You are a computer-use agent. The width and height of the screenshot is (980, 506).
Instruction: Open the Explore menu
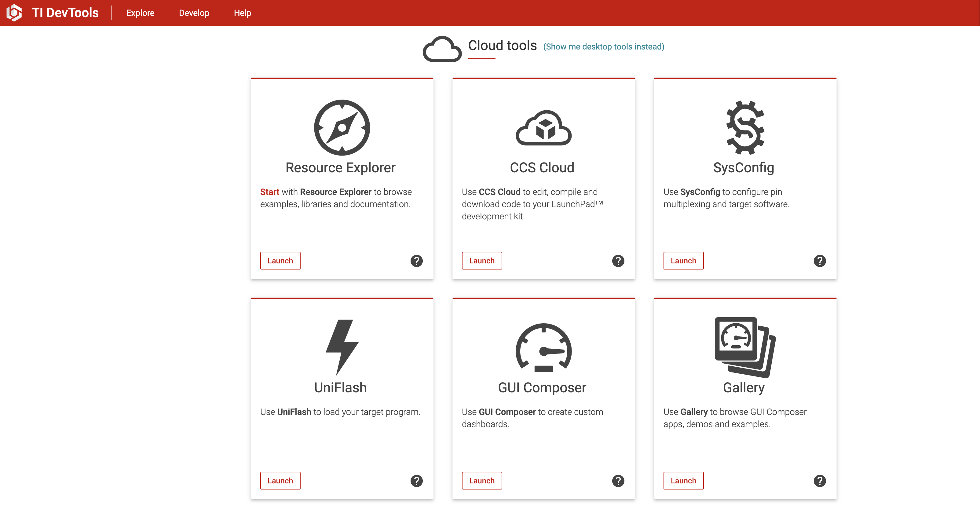tap(141, 13)
